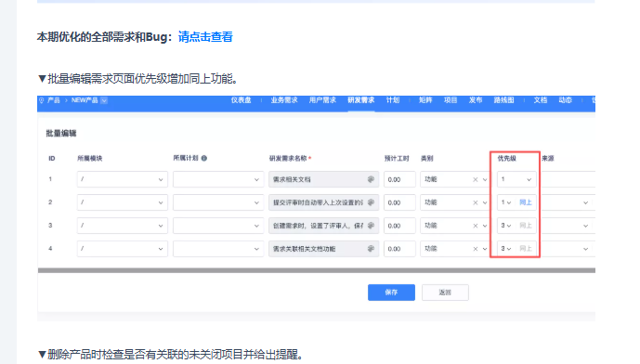This screenshot has height=364, width=640.
Task: Expand the 类别 dropdown arrow in row 3
Action: (x=485, y=226)
